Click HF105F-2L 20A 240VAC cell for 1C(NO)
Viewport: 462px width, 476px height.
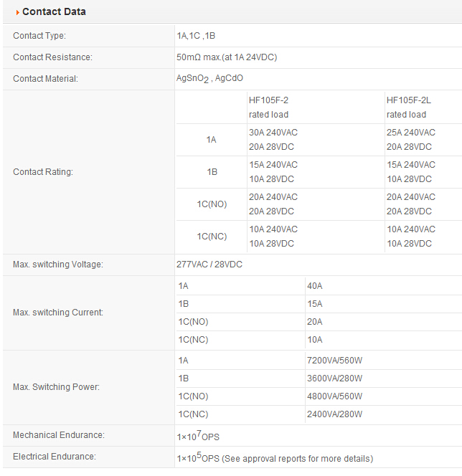[x=410, y=196]
